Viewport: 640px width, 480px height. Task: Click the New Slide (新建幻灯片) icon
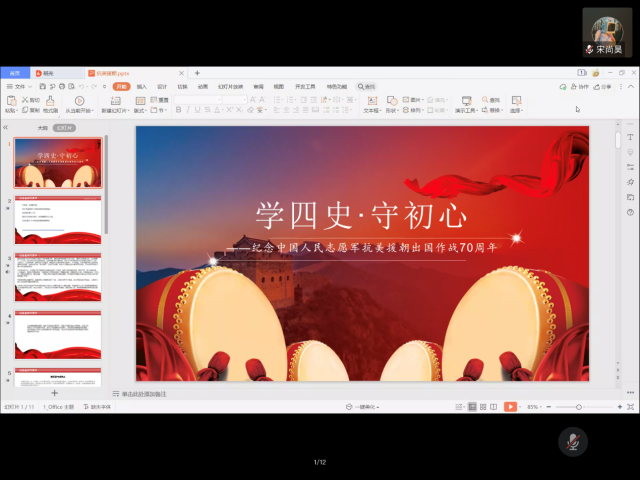pos(115,102)
